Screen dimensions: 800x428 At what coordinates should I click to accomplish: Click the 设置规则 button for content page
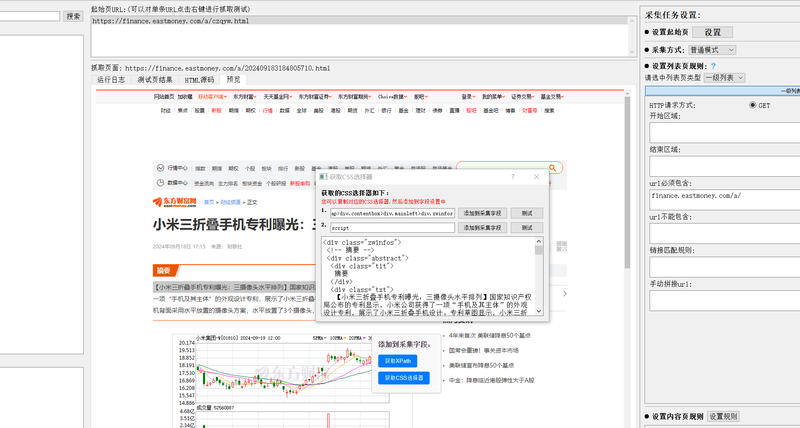(x=723, y=416)
